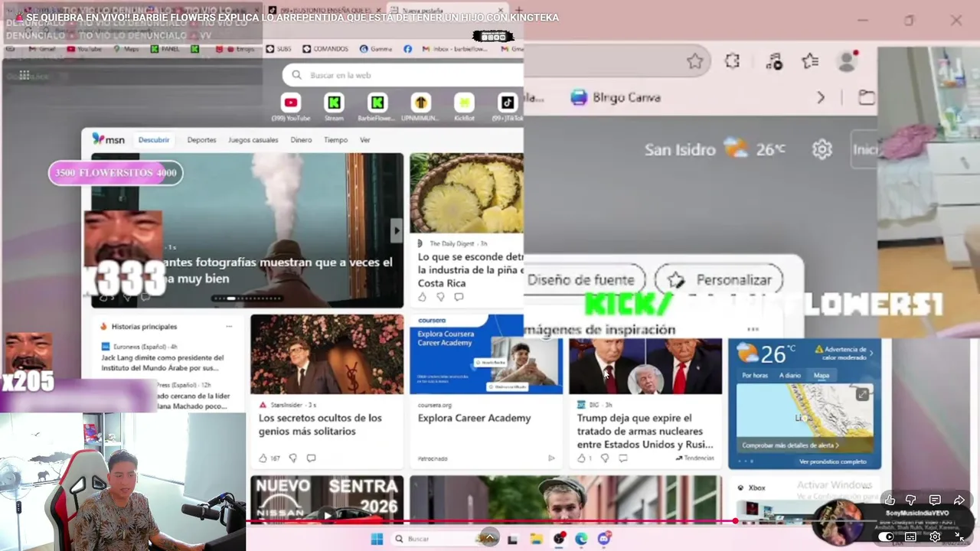Exit fullscreen in video player
This screenshot has height=551, width=980.
click(959, 536)
